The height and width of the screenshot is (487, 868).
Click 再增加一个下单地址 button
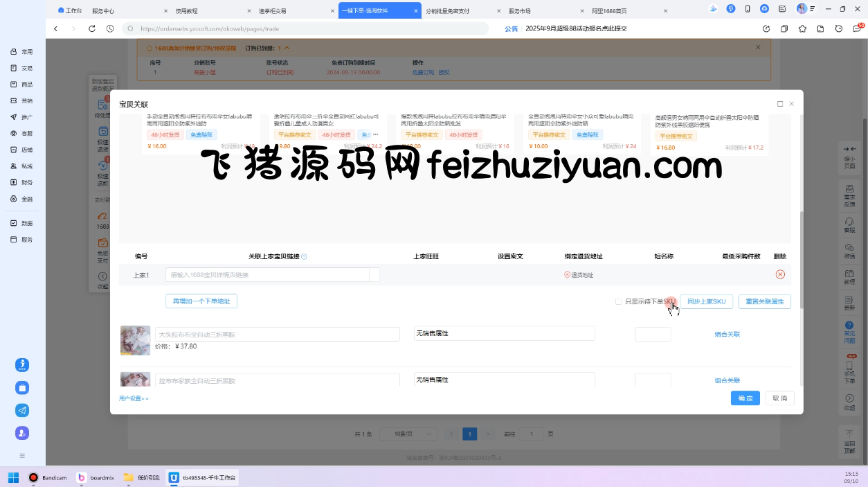click(x=201, y=301)
